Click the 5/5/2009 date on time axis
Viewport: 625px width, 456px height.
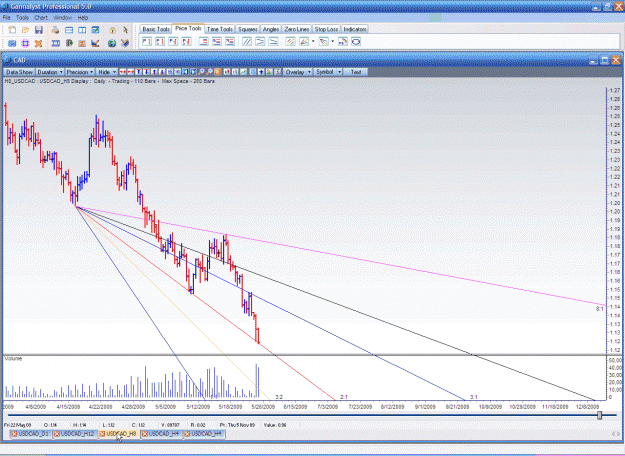(165, 407)
